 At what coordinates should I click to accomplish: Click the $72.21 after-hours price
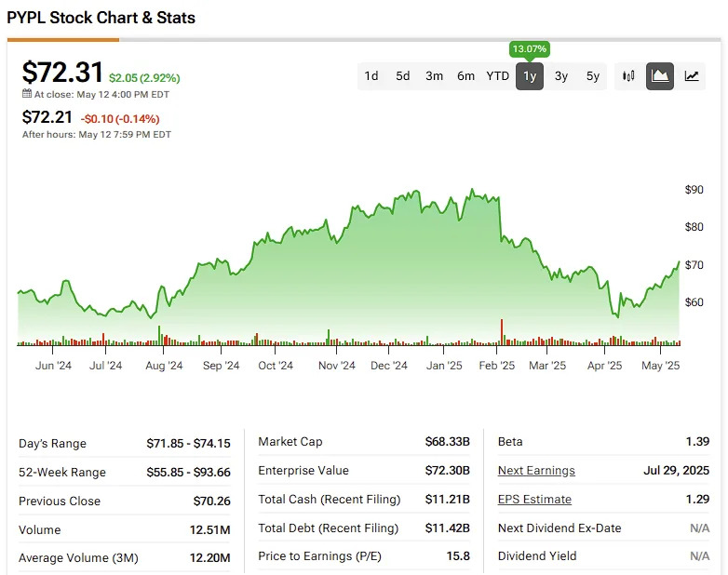pos(47,117)
